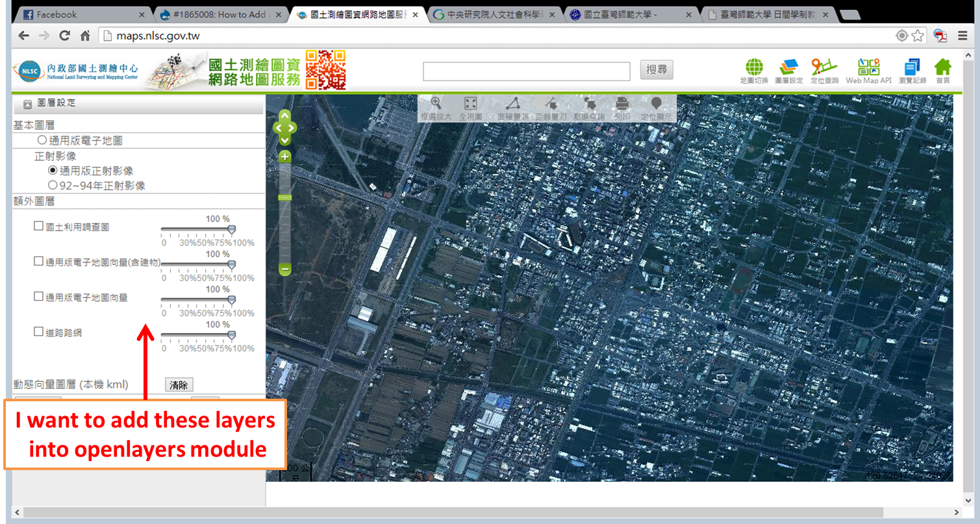
Task: Select 通用版電子地圖 base layer radio
Action: click(42, 140)
